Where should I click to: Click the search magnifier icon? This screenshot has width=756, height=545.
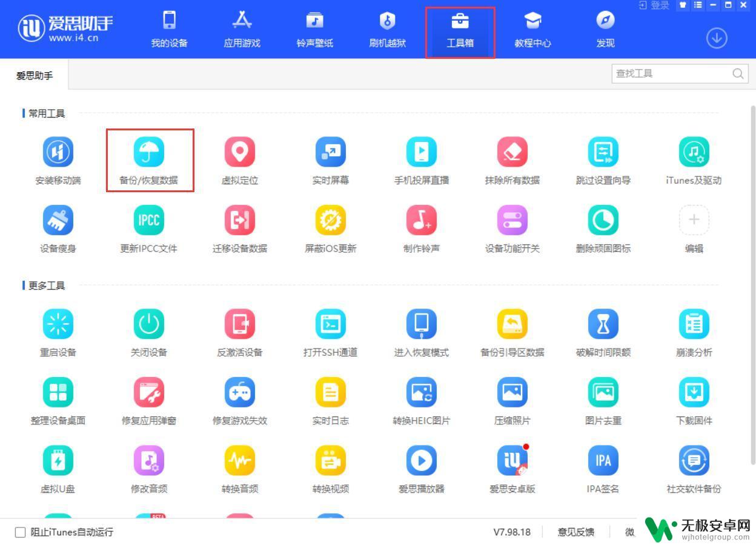pos(738,73)
